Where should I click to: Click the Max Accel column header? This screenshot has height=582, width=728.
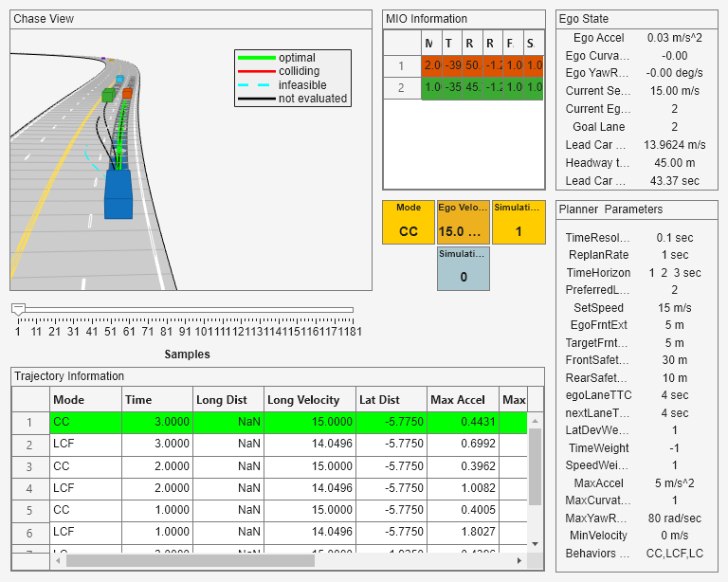pos(464,400)
